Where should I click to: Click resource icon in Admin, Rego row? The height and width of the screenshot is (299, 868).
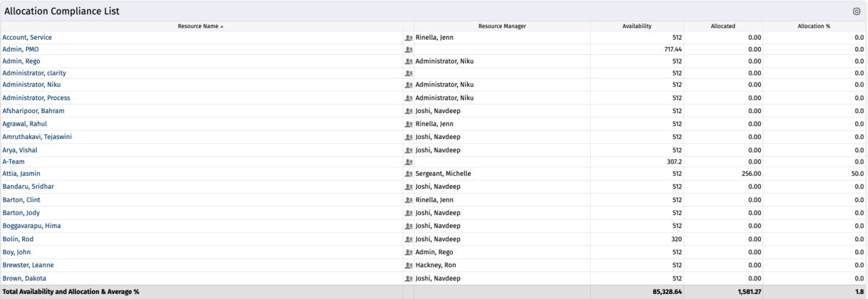tap(409, 62)
